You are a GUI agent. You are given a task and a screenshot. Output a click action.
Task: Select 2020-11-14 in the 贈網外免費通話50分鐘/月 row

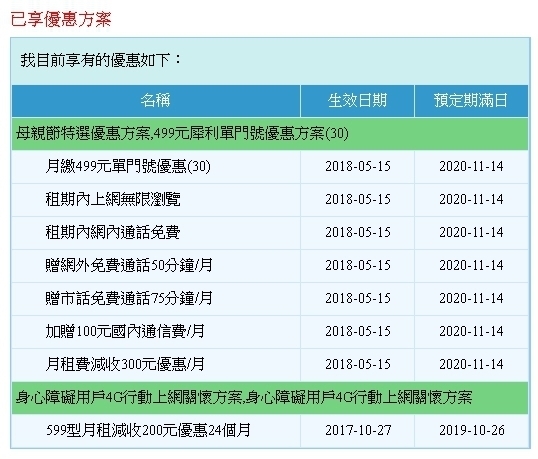click(471, 266)
